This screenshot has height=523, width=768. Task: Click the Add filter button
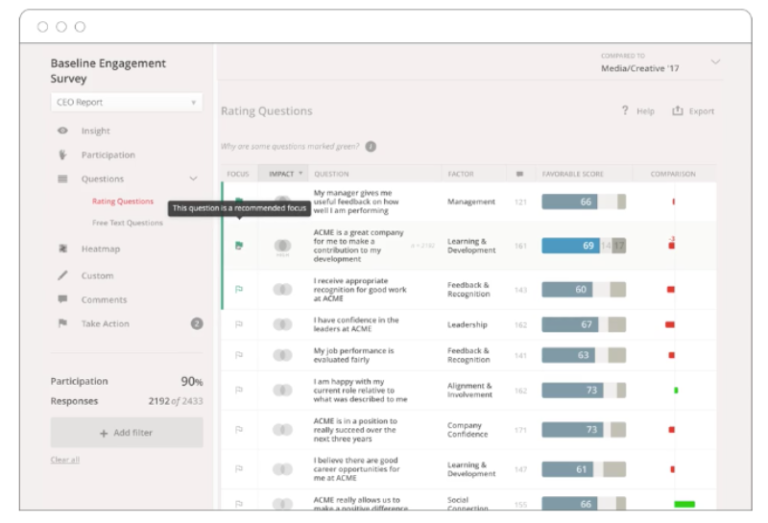point(126,433)
